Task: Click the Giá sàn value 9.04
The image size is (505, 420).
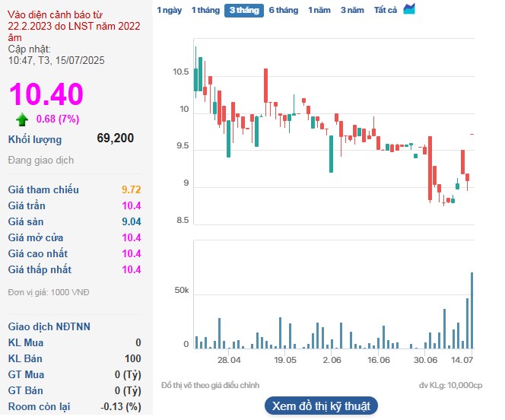Action: [131, 221]
